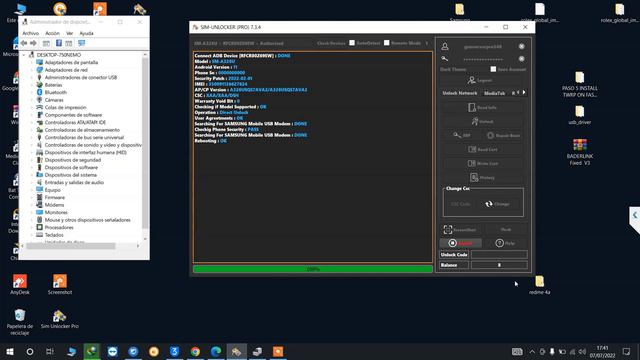This screenshot has width=640, height=360.
Task: Open Ver menu in Device Manager
Action: tap(69, 33)
